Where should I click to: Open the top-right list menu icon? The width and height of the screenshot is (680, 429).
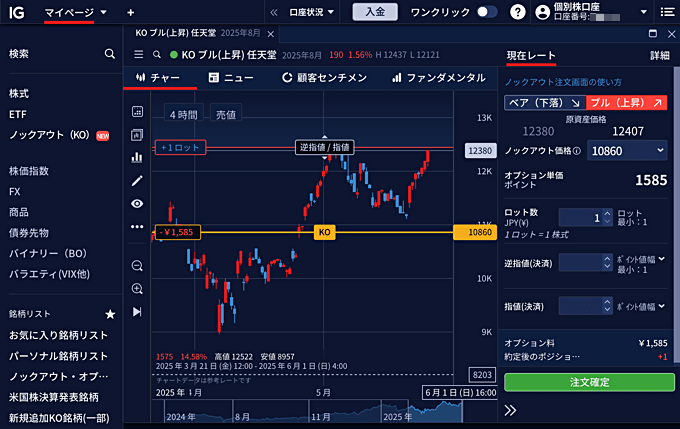pyautogui.click(x=667, y=12)
